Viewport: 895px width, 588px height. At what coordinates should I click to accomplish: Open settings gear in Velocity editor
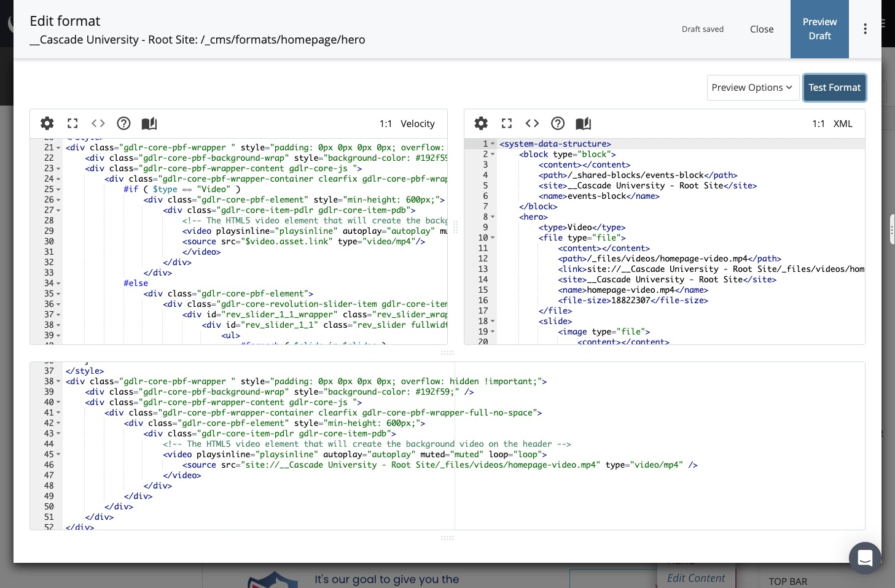click(x=47, y=123)
